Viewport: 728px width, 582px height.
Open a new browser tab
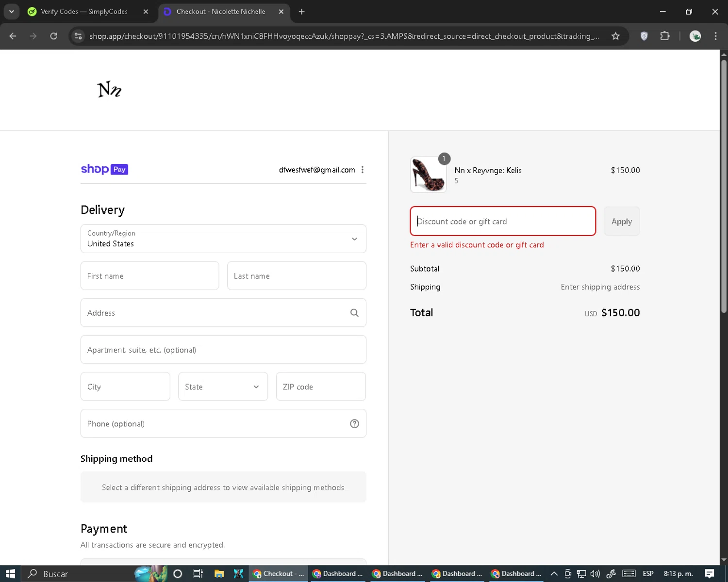tap(301, 12)
